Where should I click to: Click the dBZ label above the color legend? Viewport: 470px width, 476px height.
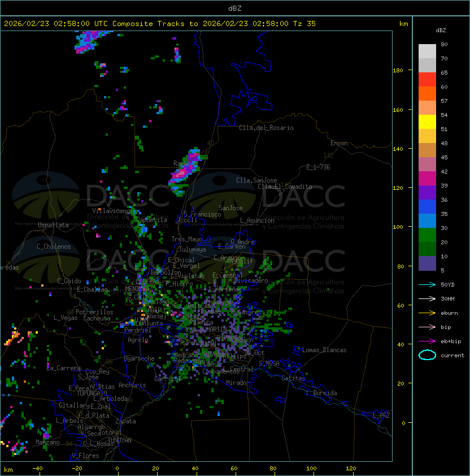441,31
